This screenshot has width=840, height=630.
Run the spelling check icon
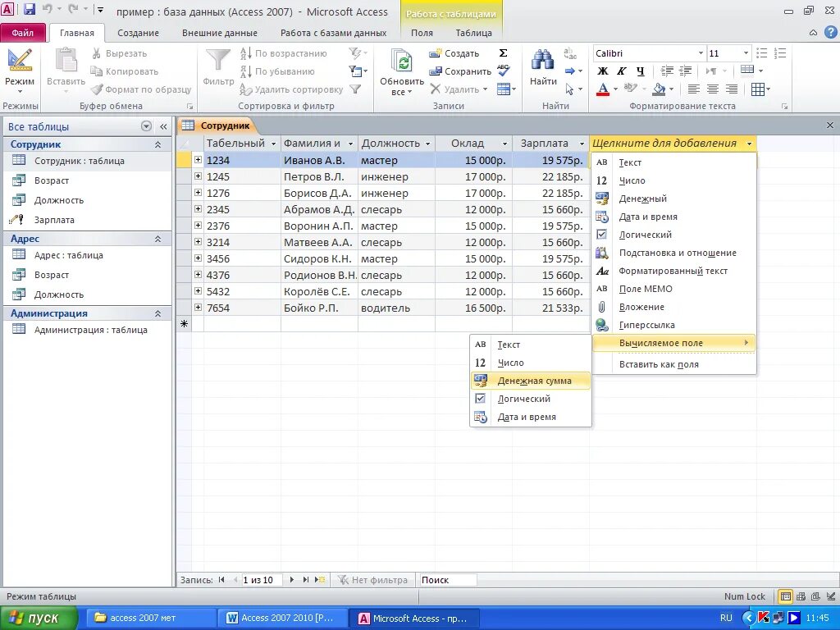coord(503,71)
